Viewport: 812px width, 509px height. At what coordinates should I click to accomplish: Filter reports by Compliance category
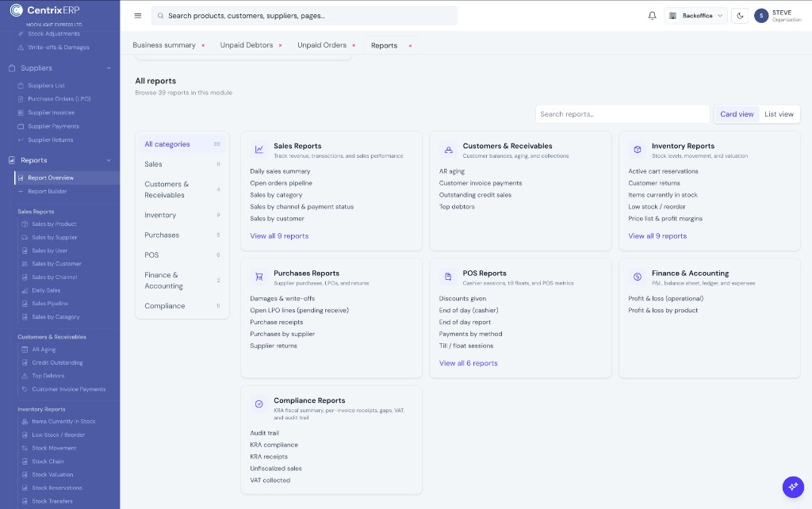182,306
